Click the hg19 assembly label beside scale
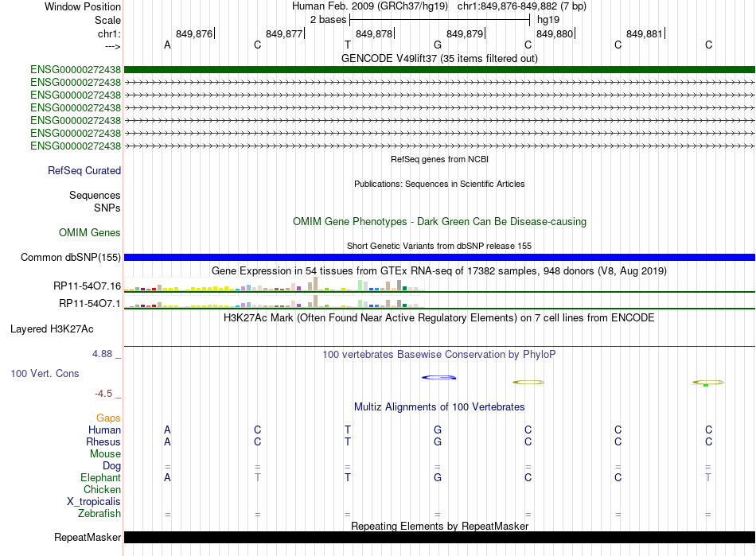 click(548, 20)
